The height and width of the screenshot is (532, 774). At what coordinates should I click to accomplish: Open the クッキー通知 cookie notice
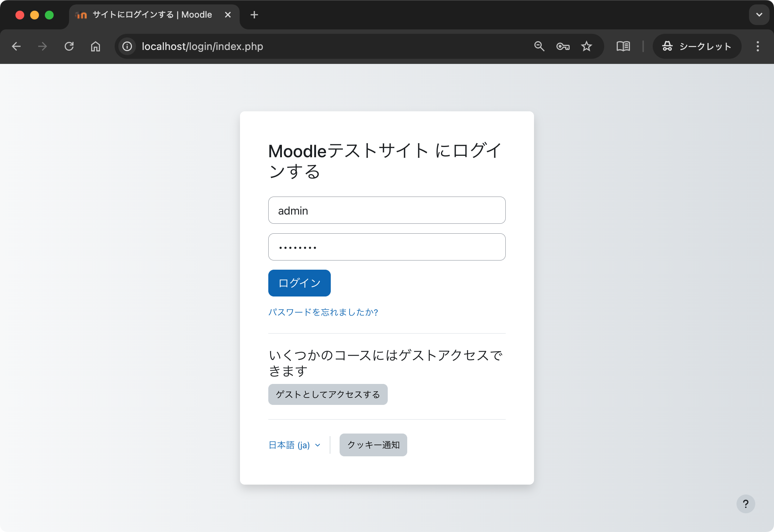373,445
